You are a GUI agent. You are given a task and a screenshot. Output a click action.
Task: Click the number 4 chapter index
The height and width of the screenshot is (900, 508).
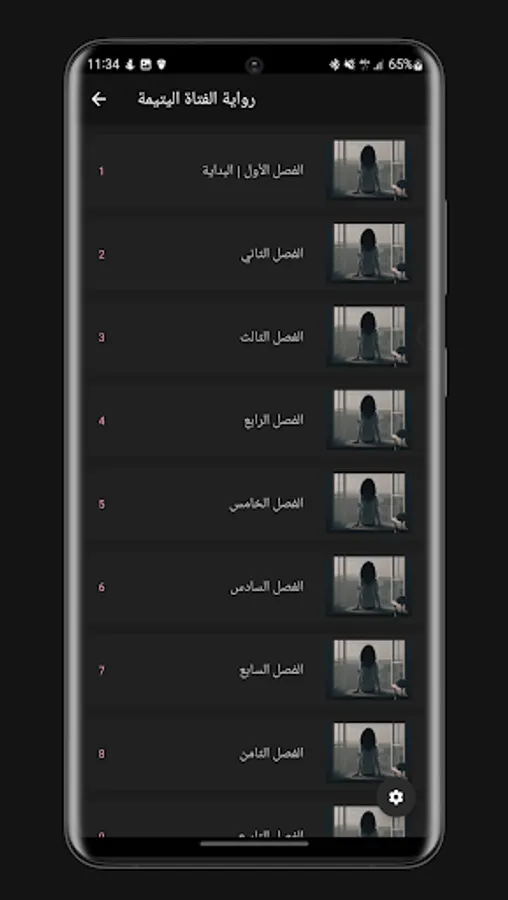(102, 421)
